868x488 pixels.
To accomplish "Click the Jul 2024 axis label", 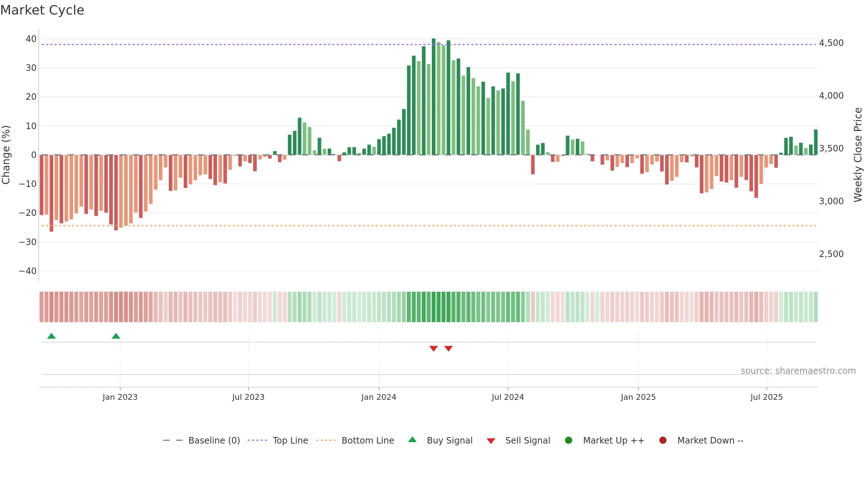I will tap(508, 397).
